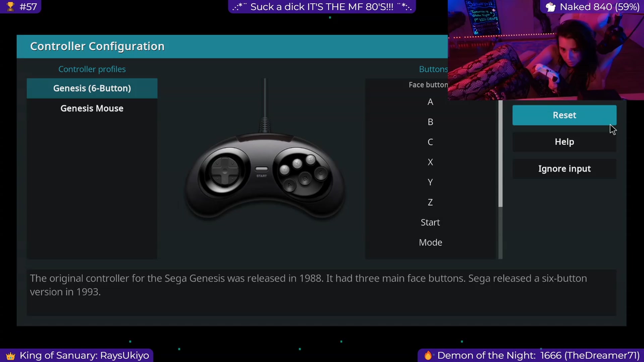Viewport: 644px width, 362px height.
Task: Click the Controller Configuration title
Action: tap(97, 46)
